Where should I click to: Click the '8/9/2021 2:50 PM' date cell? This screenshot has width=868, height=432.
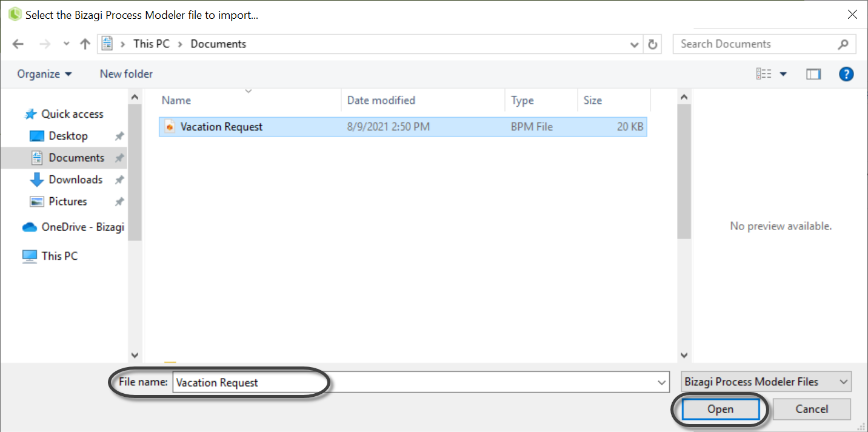(389, 127)
